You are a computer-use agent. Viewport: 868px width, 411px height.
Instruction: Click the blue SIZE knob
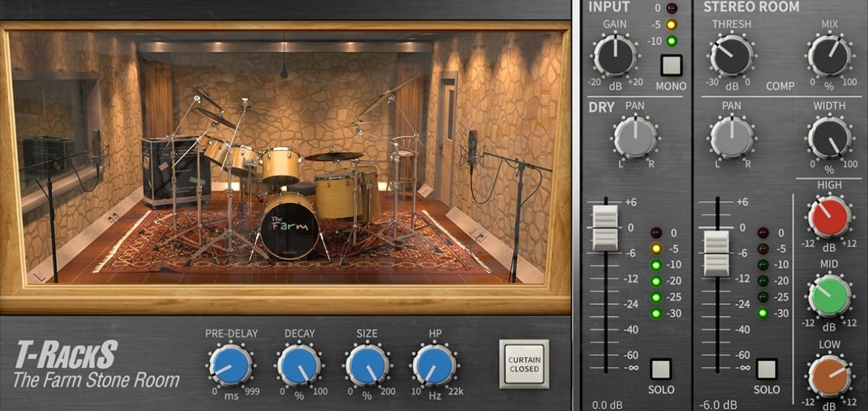coord(367,365)
